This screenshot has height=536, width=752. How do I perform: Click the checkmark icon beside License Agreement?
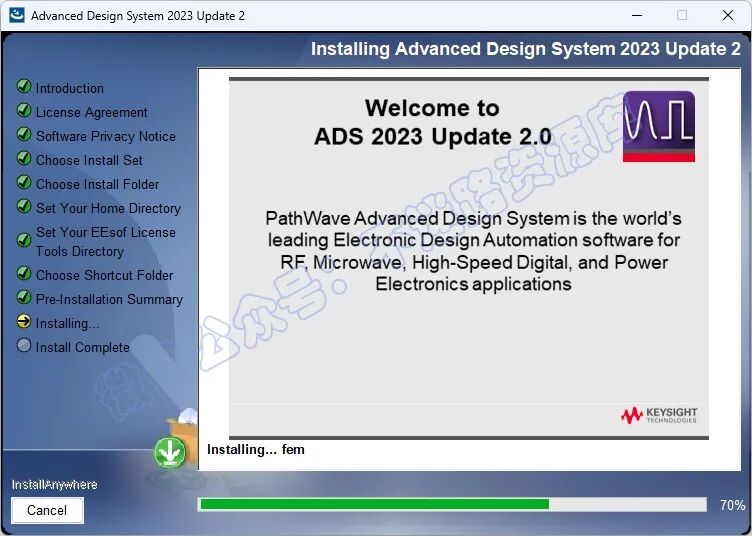24,110
